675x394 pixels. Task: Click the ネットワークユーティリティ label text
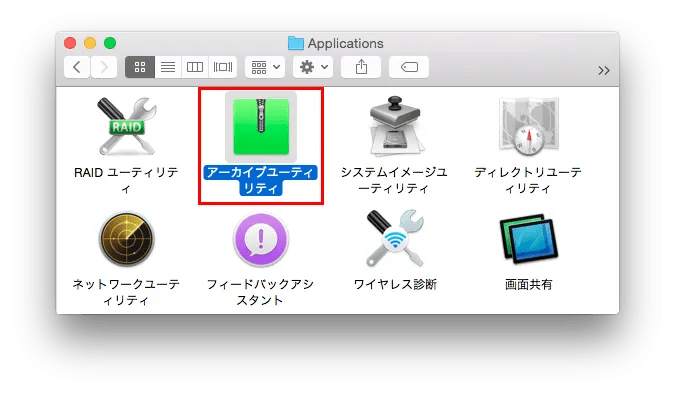tap(126, 292)
